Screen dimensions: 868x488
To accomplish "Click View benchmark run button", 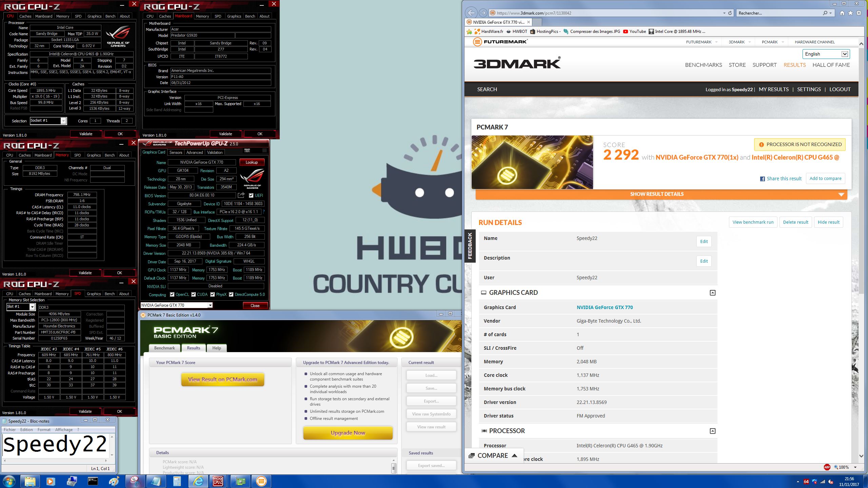I will click(x=753, y=222).
